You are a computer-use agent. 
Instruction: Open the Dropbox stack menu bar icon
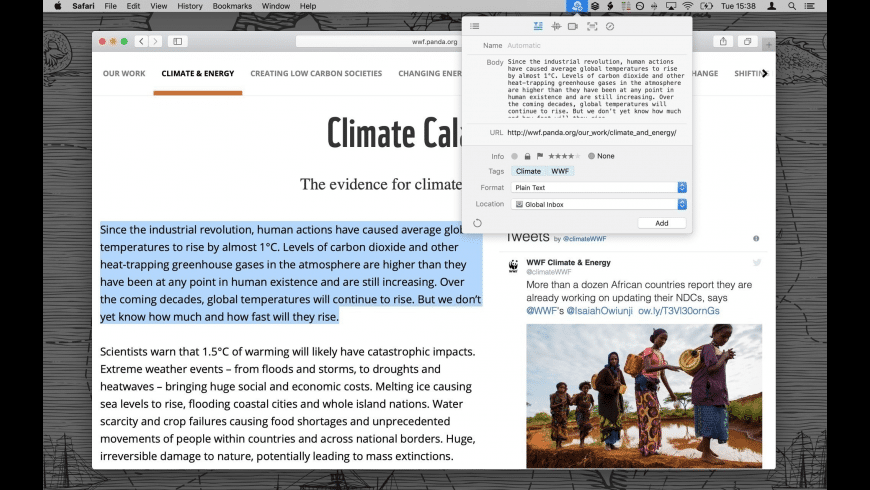click(x=595, y=6)
